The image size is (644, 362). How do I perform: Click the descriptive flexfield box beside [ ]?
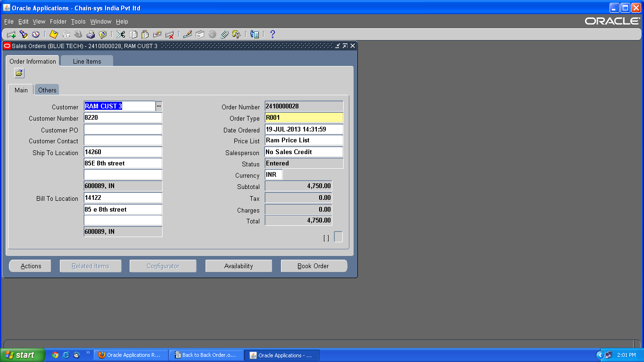tap(338, 237)
